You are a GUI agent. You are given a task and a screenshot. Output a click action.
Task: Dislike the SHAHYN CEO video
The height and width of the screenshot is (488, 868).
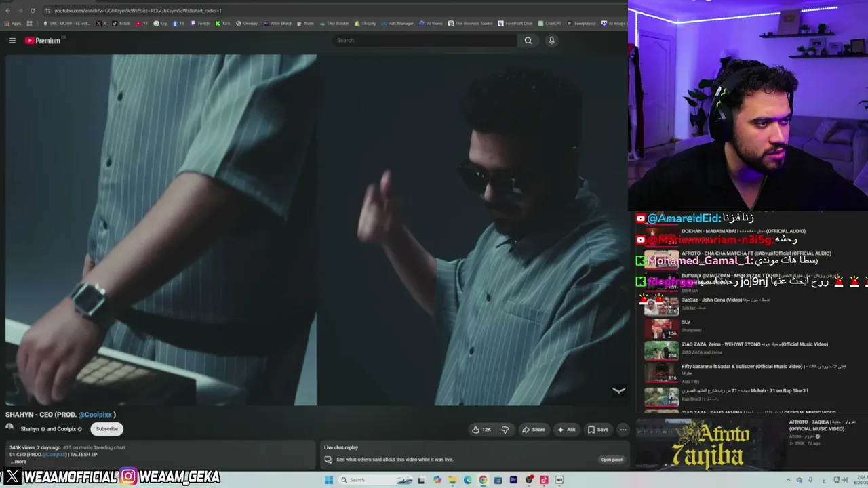click(505, 430)
